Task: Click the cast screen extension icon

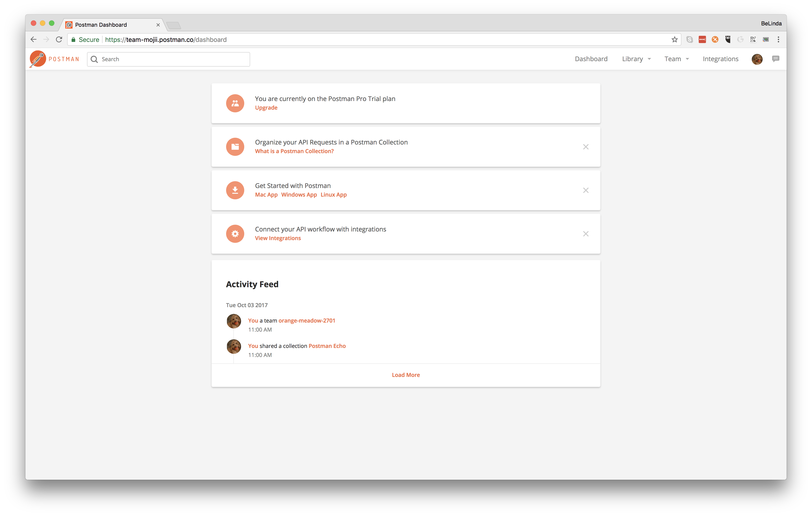Action: click(766, 39)
